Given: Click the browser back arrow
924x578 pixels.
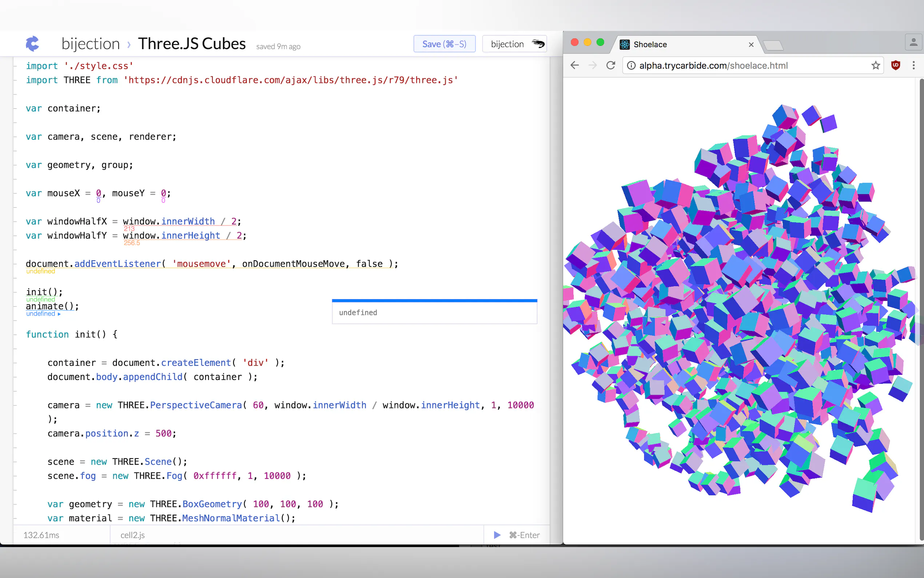Looking at the screenshot, I should 574,66.
